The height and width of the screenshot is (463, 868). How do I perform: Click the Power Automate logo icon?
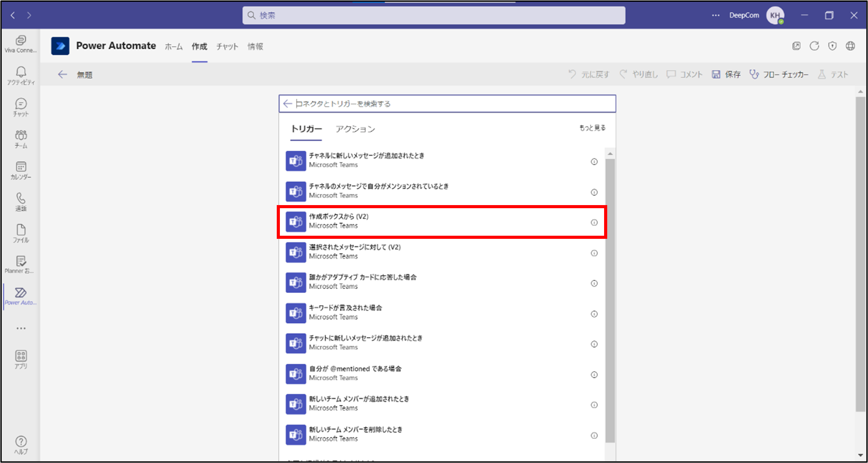(60, 46)
